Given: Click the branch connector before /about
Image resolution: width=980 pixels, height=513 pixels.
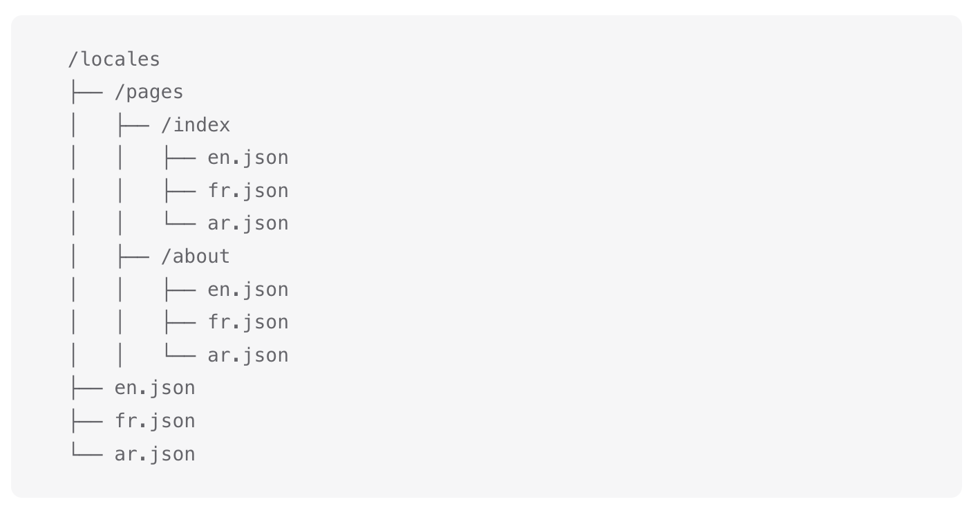Looking at the screenshot, I should (x=133, y=256).
